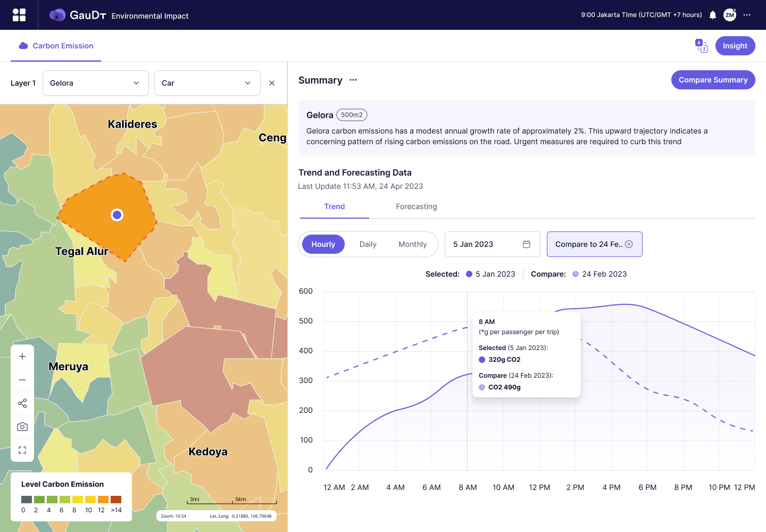Expand the Gelora region dropdown

click(x=96, y=83)
